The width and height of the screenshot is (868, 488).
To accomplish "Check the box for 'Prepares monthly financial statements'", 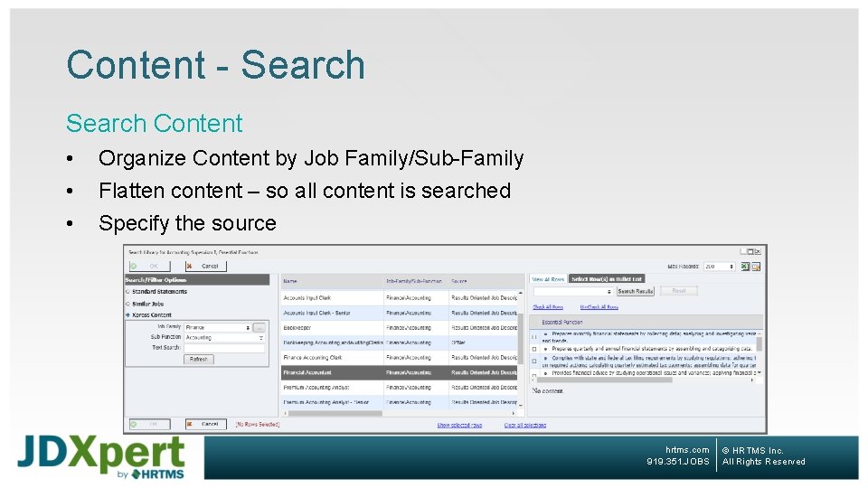I will click(x=534, y=336).
